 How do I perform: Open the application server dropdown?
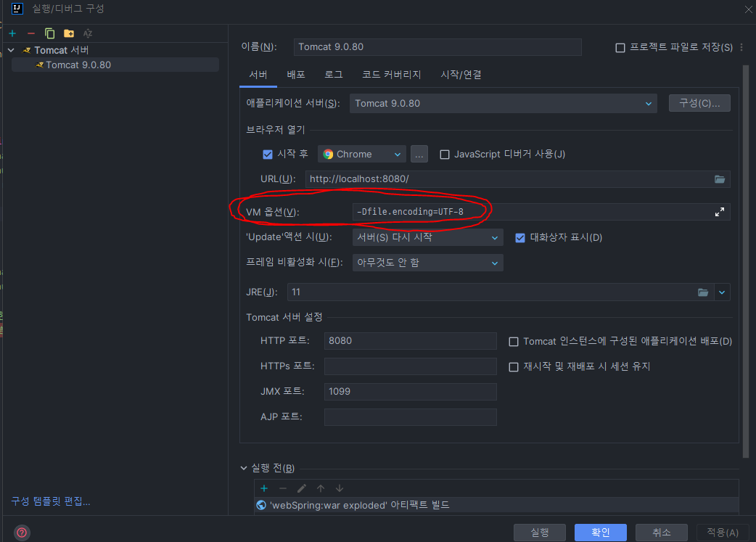(x=503, y=104)
